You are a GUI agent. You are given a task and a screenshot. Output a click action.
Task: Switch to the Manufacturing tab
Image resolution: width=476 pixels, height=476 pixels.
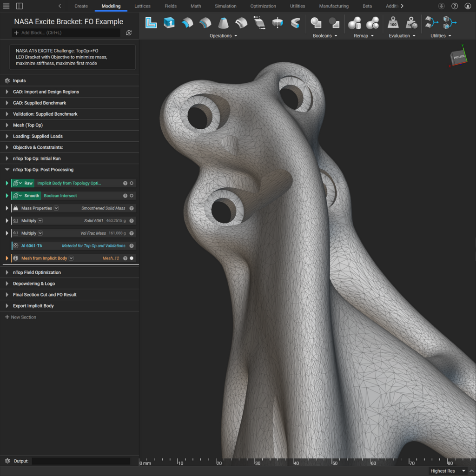coord(334,6)
